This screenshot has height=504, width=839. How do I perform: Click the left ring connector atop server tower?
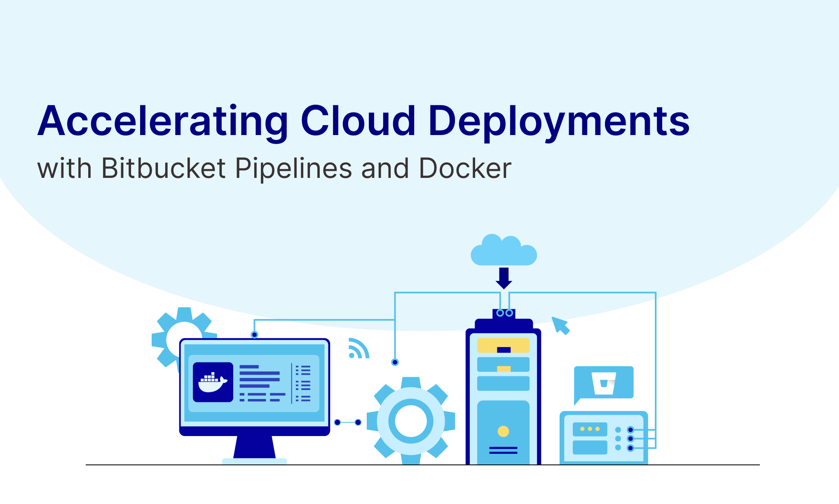click(x=500, y=313)
